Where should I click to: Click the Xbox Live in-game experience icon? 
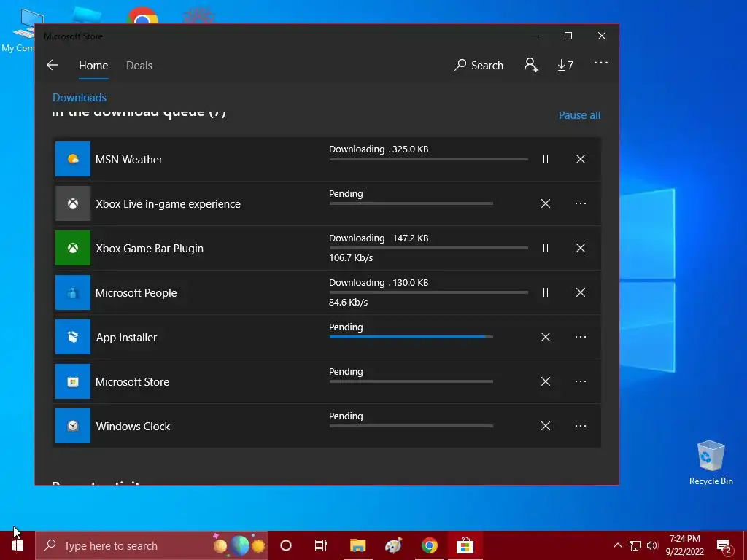(73, 204)
